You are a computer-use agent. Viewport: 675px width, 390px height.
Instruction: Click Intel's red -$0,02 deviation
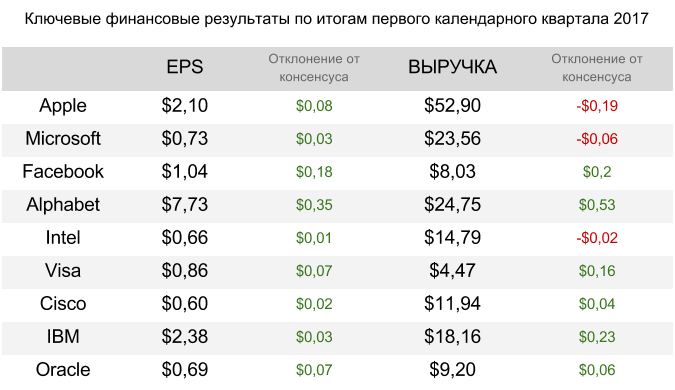coord(597,238)
